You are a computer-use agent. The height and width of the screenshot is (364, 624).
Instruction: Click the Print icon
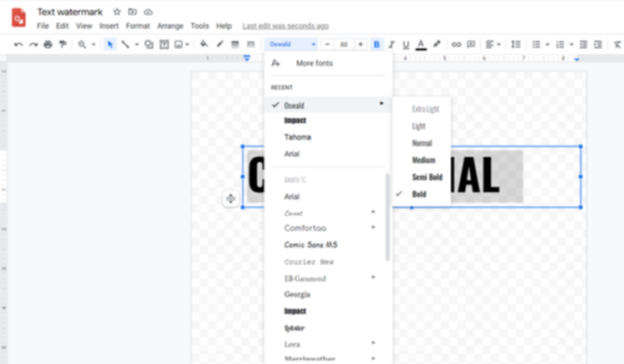[47, 45]
